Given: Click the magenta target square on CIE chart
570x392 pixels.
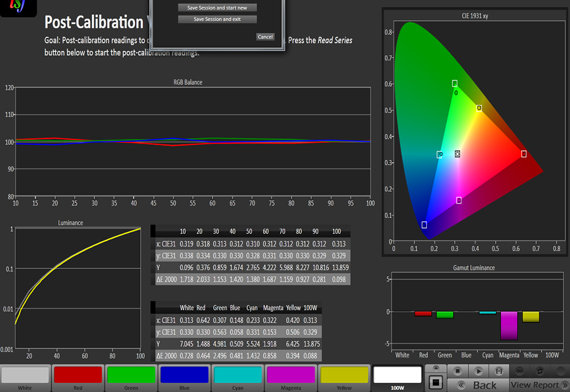Looking at the screenshot, I should [459, 200].
